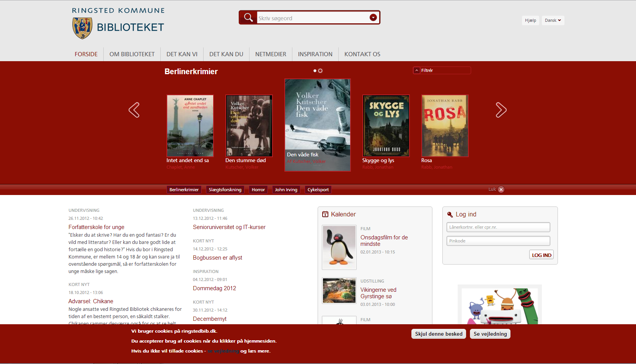Viewport: 636px width, 364px height.
Task: Click the Ringsted Kommune coat of arms logo
Action: click(82, 28)
